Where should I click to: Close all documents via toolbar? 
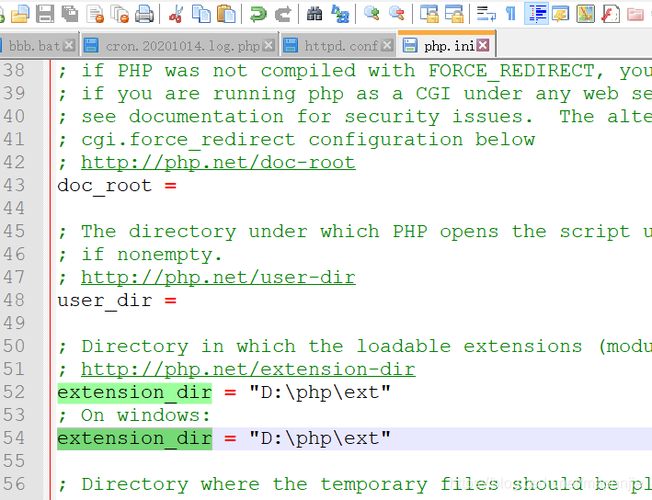(120, 14)
